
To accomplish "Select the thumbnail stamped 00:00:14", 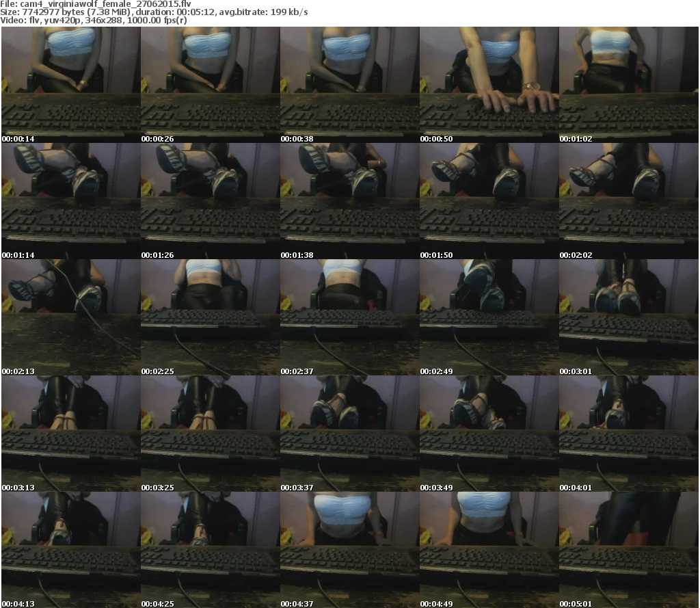I will click(71, 85).
